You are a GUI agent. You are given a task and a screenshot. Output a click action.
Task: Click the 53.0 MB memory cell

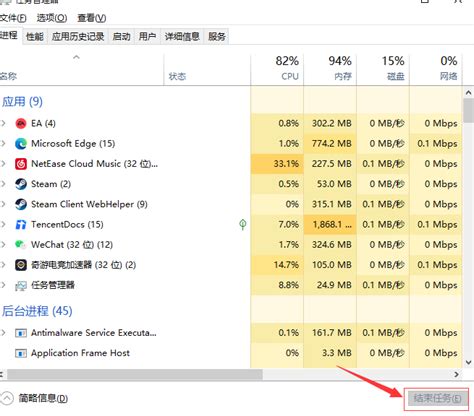click(x=330, y=184)
